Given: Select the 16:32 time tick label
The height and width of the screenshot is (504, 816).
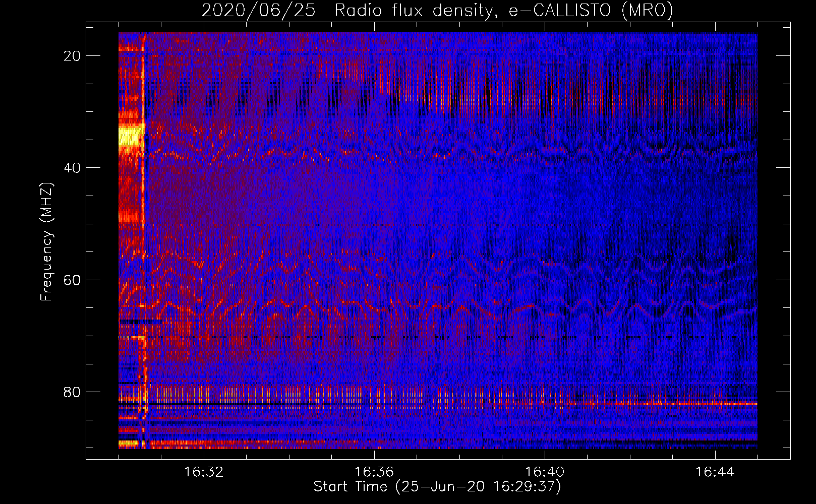Looking at the screenshot, I should [x=204, y=472].
